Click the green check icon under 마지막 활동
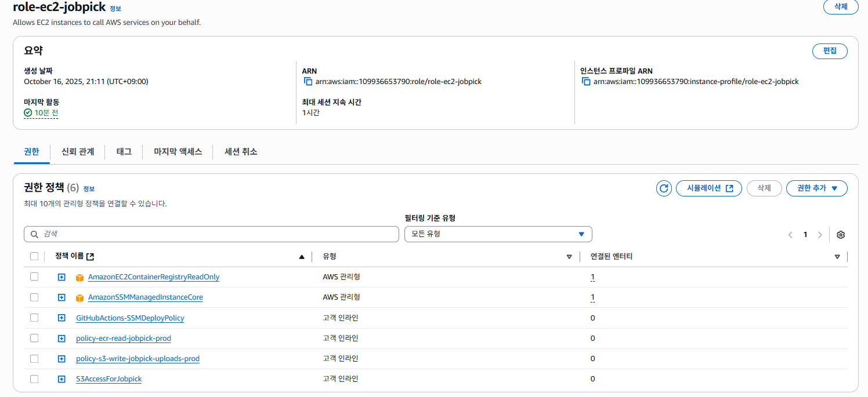 coord(28,113)
